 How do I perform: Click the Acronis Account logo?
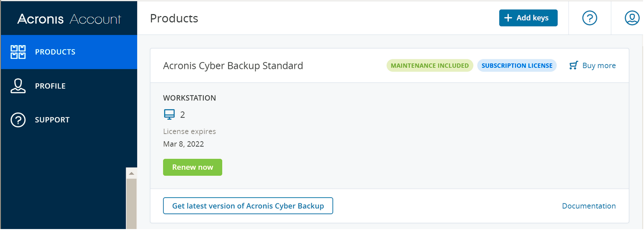[x=69, y=19]
